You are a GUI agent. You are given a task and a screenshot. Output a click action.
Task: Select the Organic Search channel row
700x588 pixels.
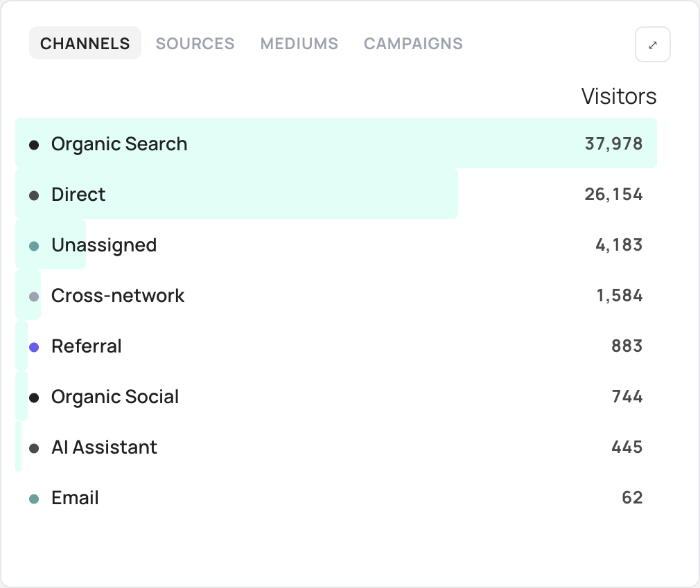336,143
